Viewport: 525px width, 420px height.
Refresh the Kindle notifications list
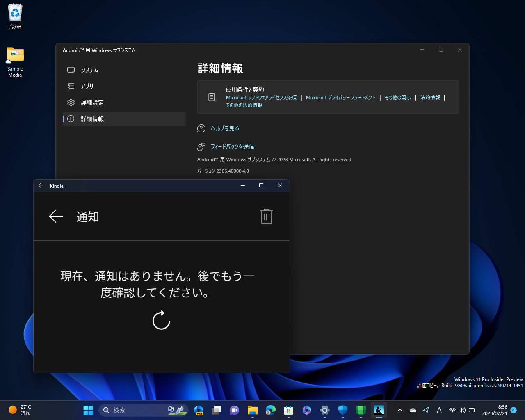[x=161, y=320]
